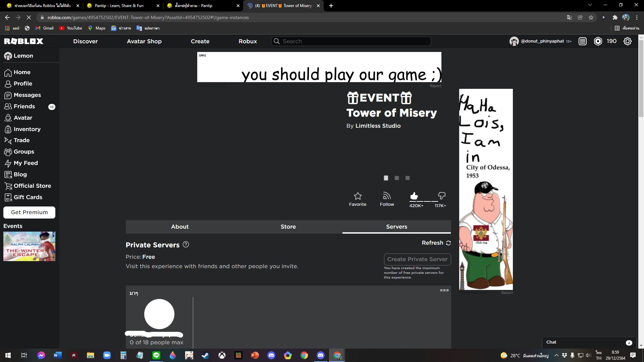Click the Follow feed icon
644x362 pixels.
387,196
